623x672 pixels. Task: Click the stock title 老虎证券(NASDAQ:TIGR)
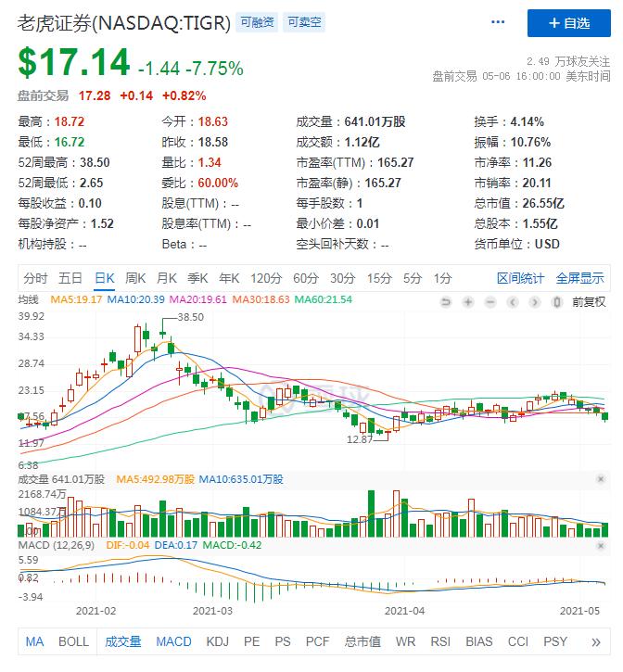tap(124, 23)
